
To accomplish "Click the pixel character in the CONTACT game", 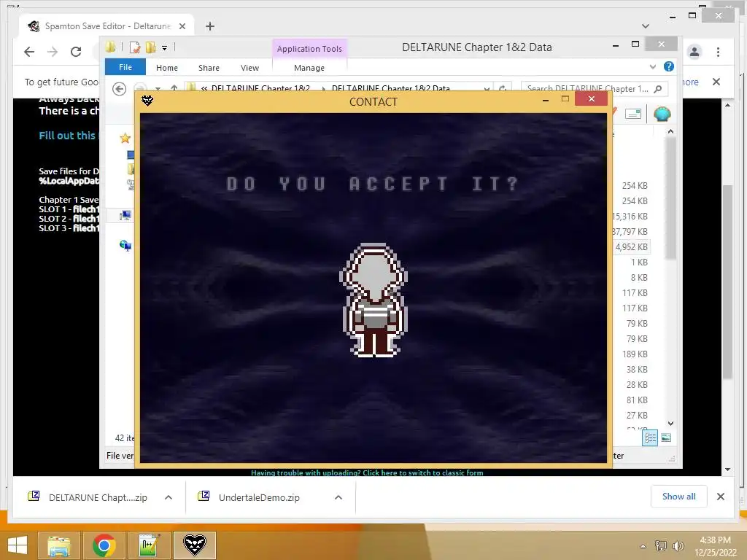I will [373, 300].
